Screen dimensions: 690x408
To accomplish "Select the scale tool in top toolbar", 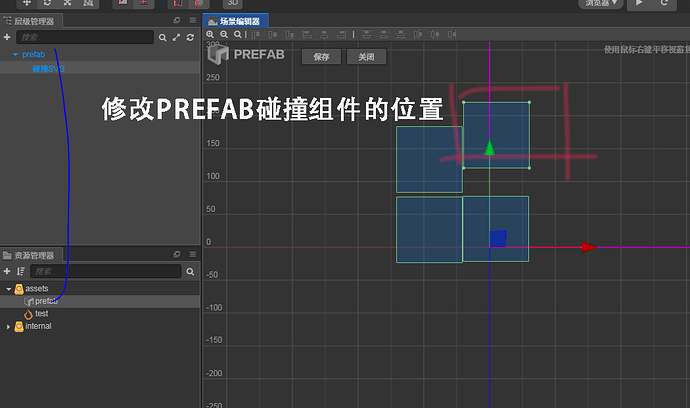I will (67, 3).
